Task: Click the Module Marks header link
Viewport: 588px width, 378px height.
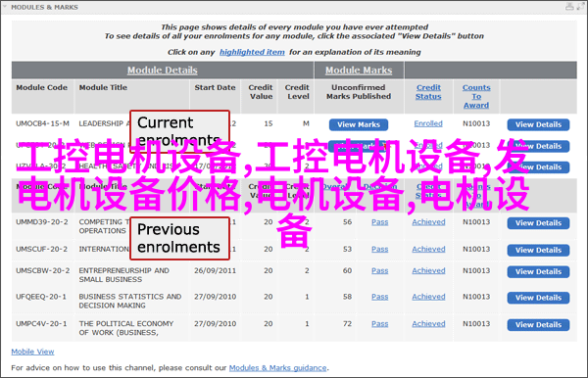Action: pos(359,71)
